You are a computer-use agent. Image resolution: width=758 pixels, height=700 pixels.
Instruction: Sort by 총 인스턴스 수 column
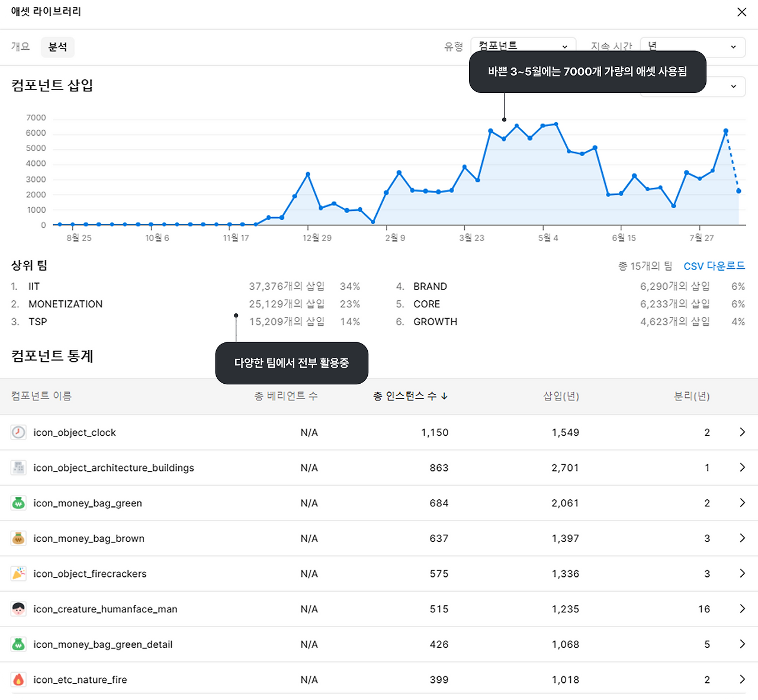tap(410, 396)
